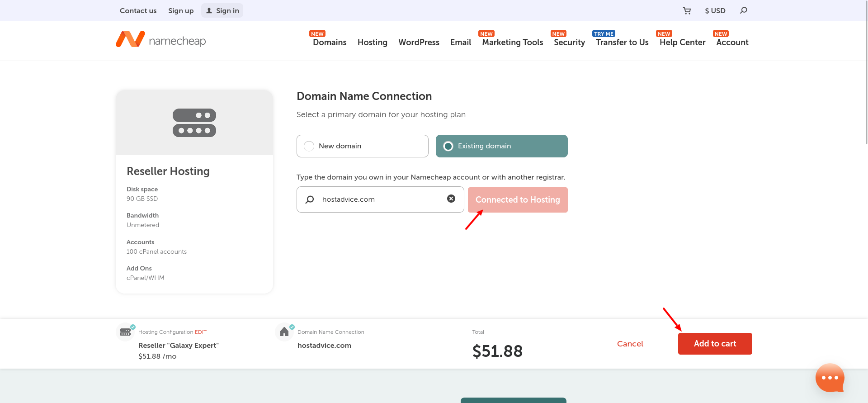The width and height of the screenshot is (868, 403).
Task: Click the Namecheap logo
Action: [161, 39]
